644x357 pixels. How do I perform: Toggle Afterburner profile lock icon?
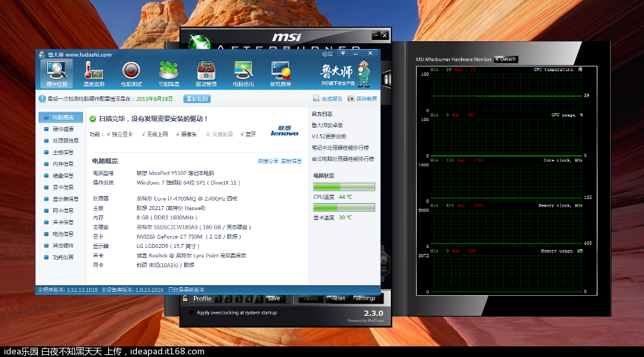click(185, 298)
